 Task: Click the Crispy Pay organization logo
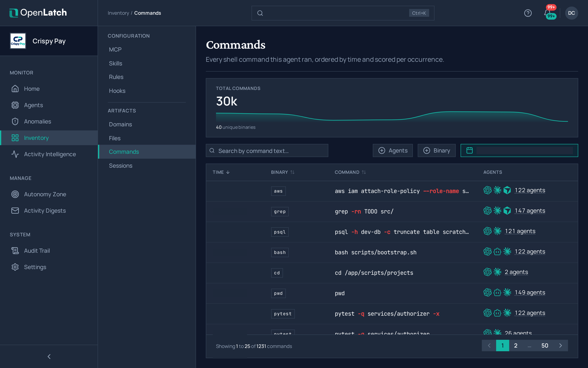click(18, 41)
